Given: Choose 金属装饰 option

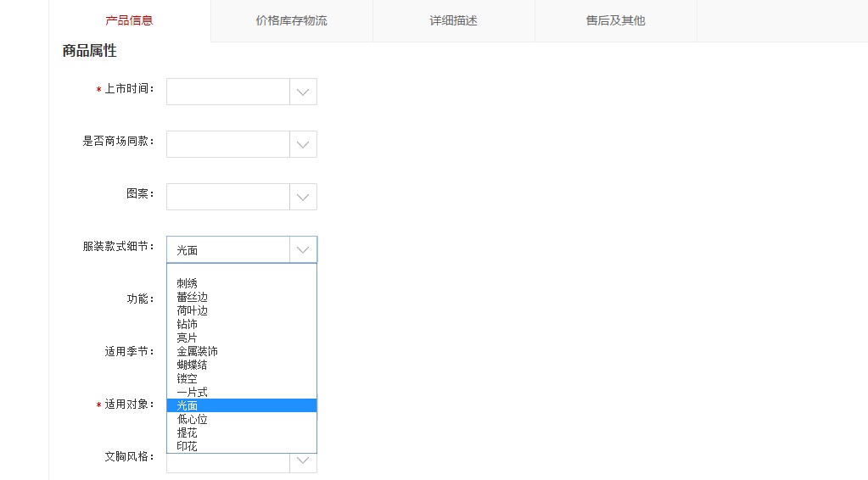Looking at the screenshot, I should [242, 351].
